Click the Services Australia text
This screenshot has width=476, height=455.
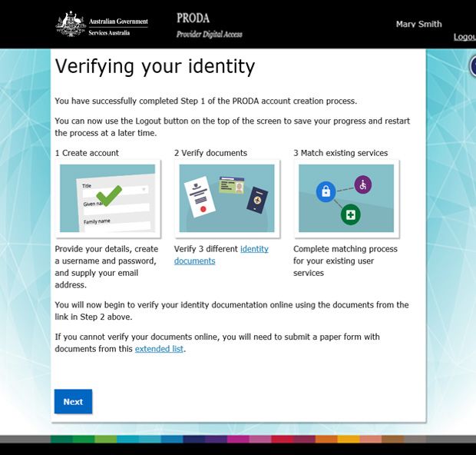click(109, 33)
